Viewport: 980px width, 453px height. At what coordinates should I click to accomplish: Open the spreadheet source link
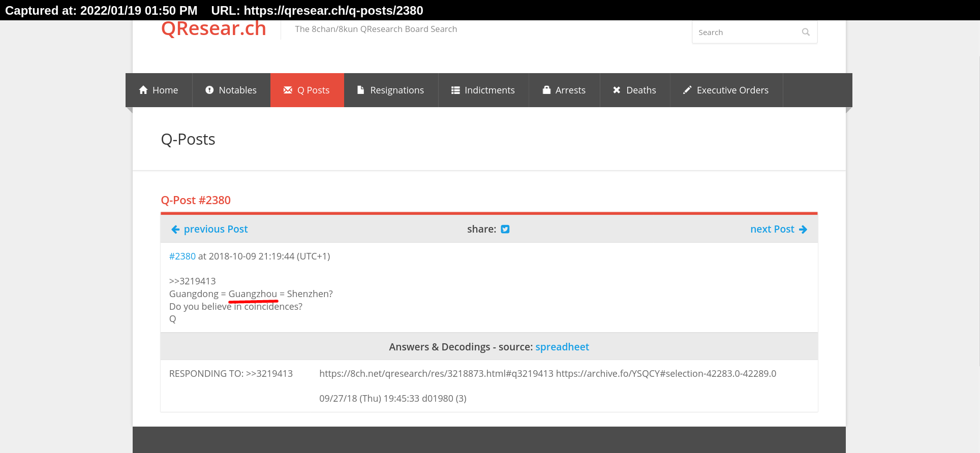pos(562,347)
